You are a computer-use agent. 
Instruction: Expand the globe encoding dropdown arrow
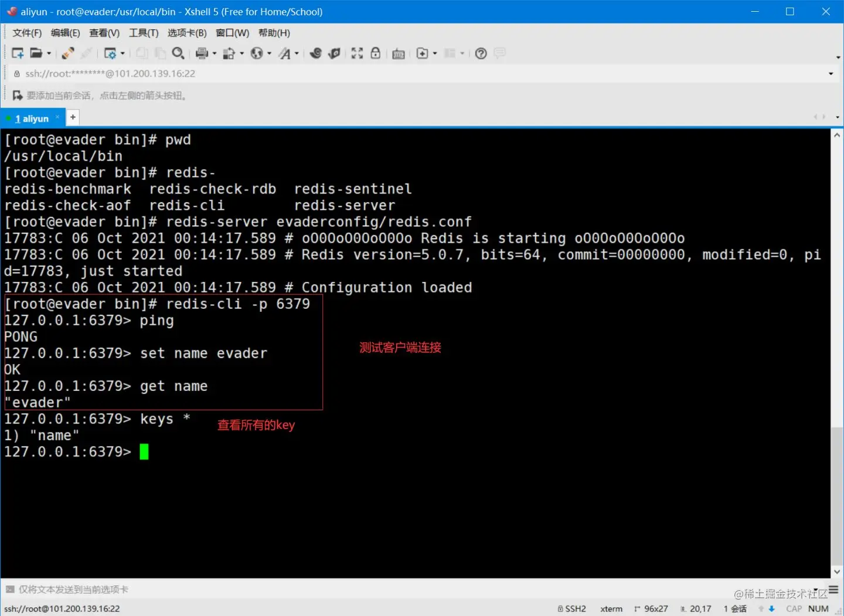tap(269, 53)
